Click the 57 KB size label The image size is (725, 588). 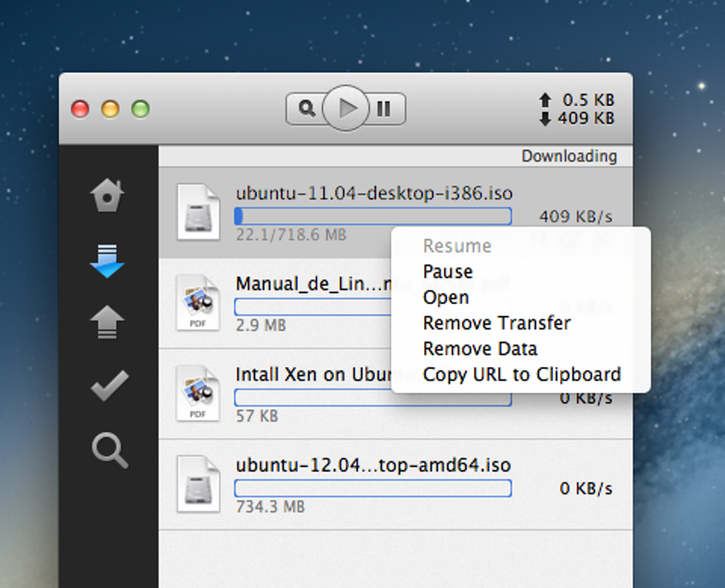257,417
